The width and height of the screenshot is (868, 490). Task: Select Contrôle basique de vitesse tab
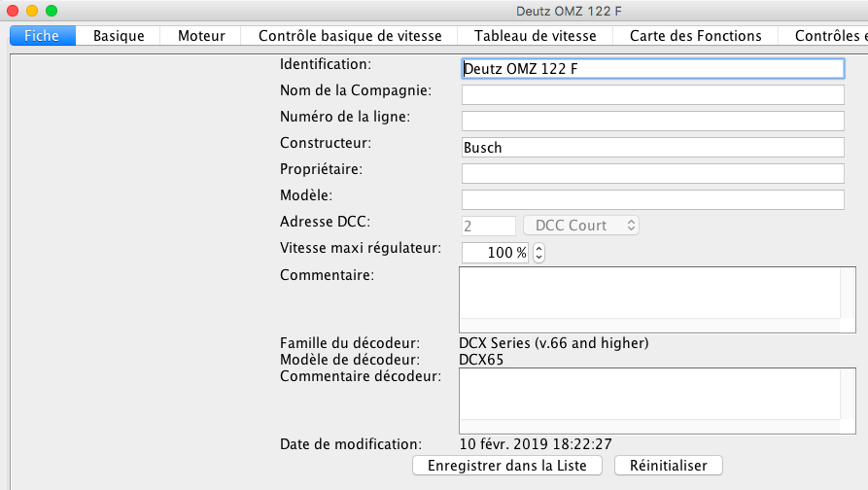pyautogui.click(x=350, y=35)
